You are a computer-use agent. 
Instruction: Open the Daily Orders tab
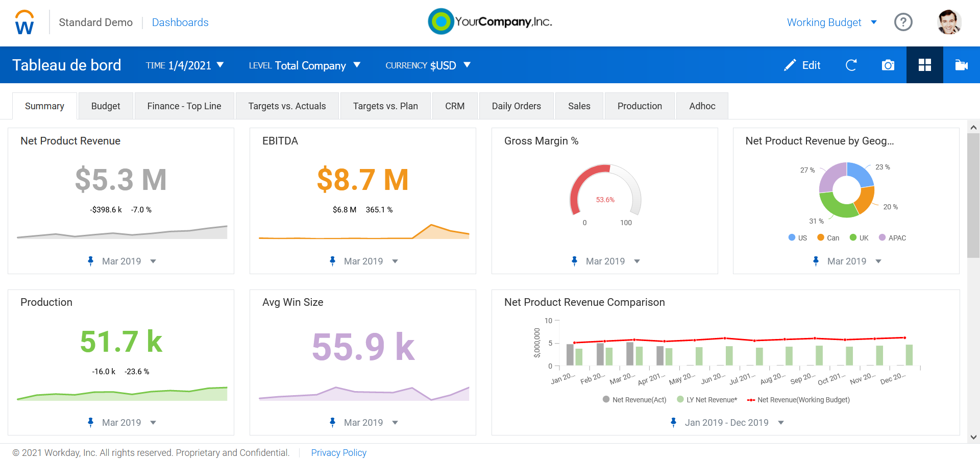click(516, 106)
